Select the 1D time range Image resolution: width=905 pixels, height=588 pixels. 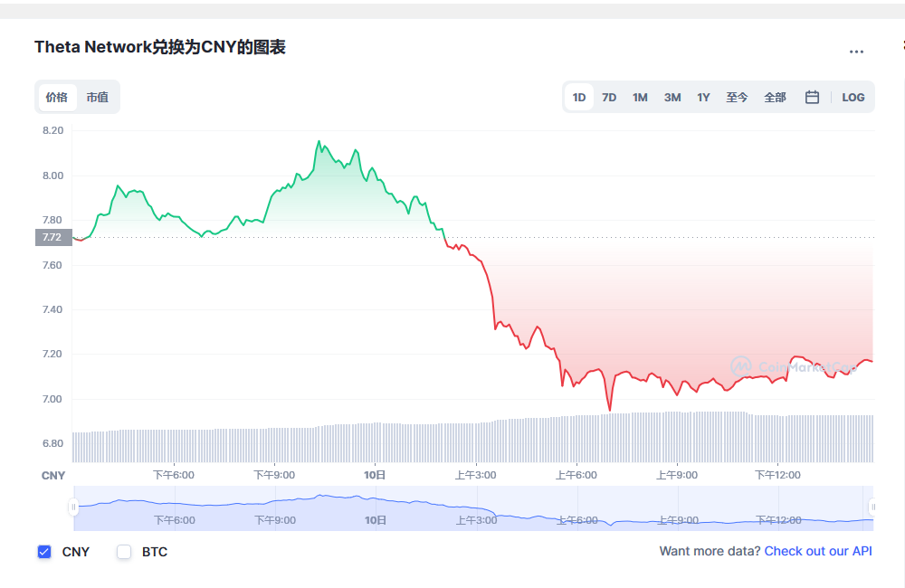pos(579,97)
